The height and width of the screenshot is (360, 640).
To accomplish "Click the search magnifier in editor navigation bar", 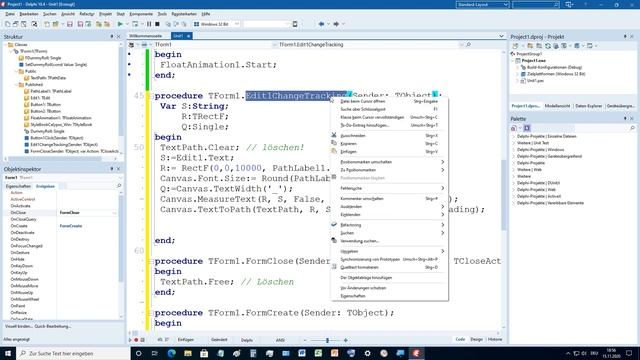I will [469, 44].
